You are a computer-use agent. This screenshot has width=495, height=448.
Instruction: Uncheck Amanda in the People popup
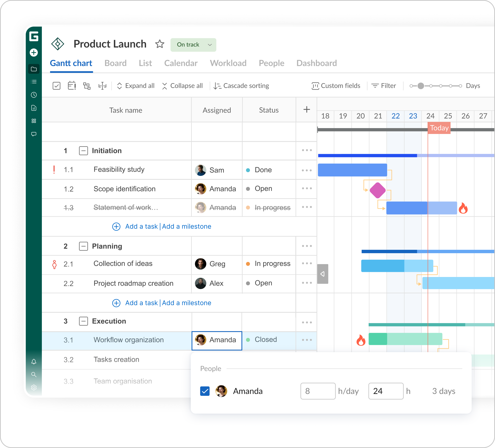[x=205, y=391]
